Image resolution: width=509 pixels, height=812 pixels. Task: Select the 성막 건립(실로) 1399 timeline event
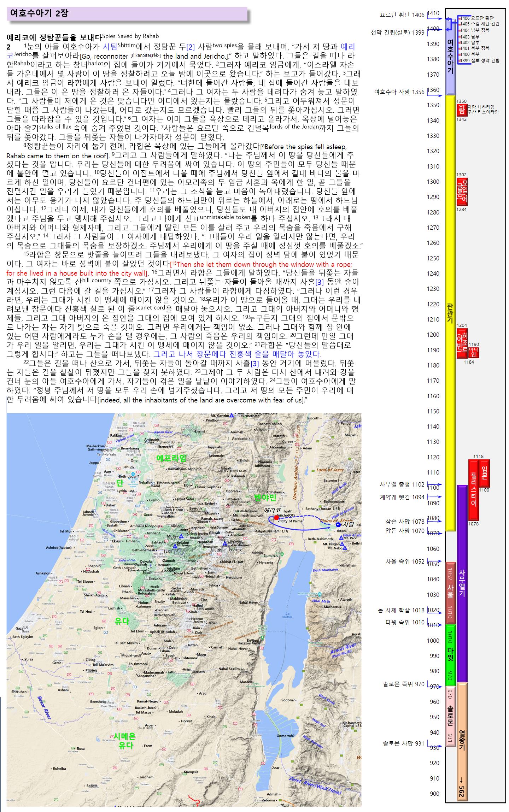tap(397, 33)
